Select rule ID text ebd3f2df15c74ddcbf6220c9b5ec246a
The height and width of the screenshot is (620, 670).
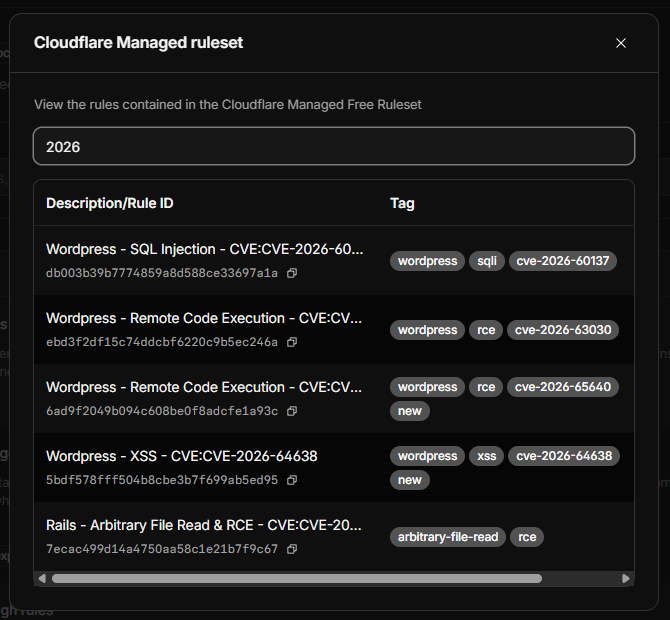(162, 342)
